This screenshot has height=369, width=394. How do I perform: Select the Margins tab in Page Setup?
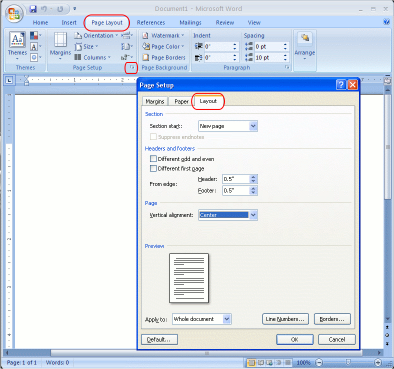155,101
